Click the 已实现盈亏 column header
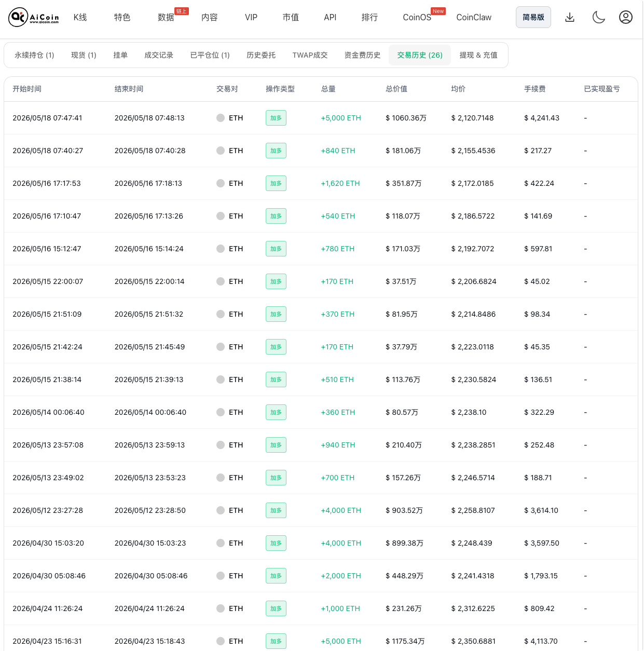The image size is (644, 651). (x=602, y=89)
